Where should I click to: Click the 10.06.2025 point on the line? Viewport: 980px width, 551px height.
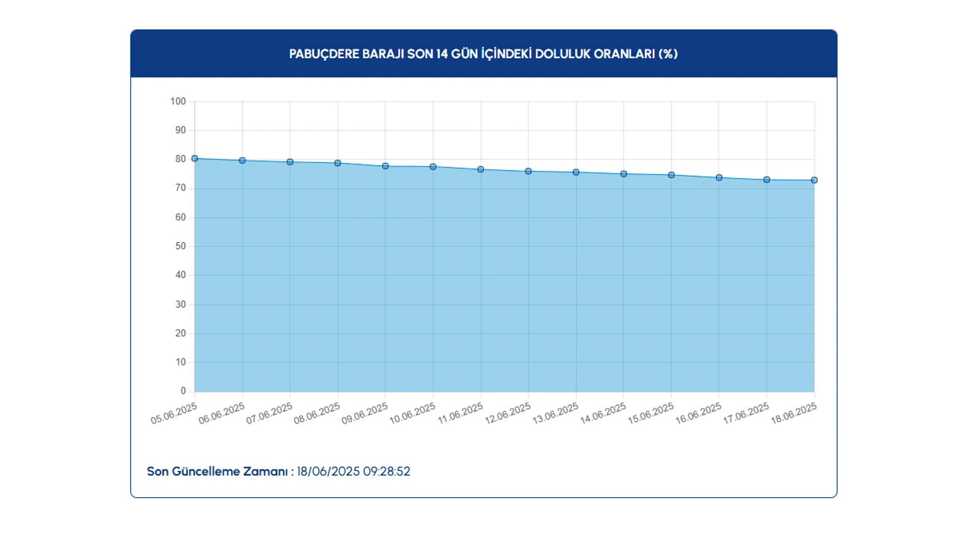(433, 167)
